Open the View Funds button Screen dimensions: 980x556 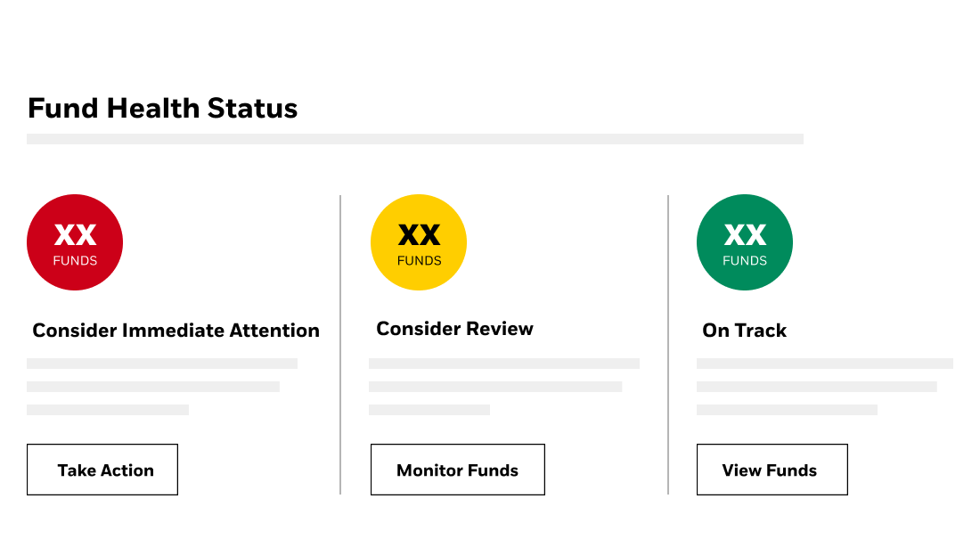(772, 470)
